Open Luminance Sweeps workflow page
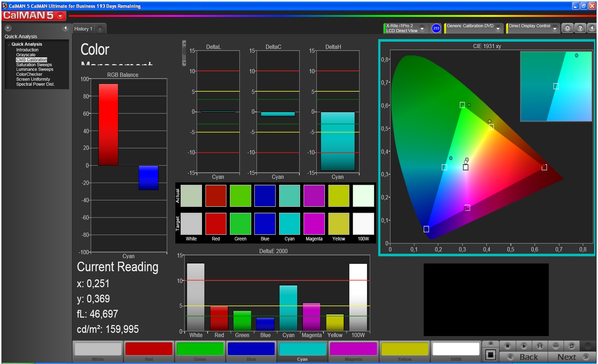 [35, 69]
